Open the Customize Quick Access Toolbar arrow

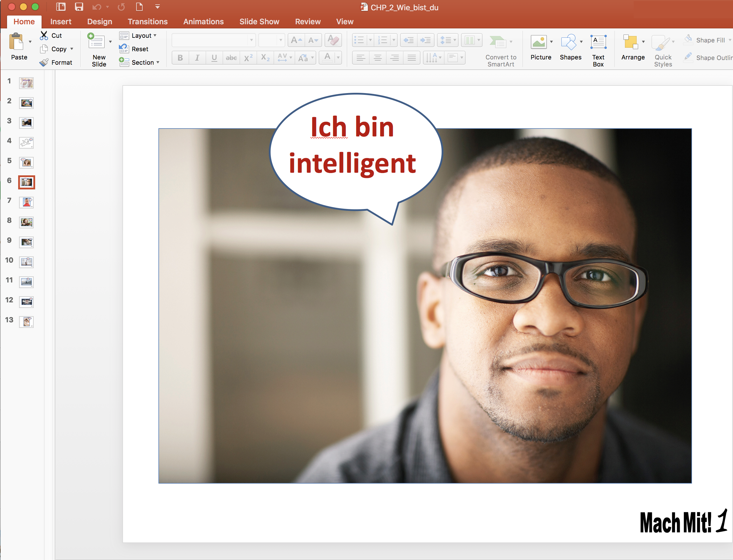pos(158,7)
